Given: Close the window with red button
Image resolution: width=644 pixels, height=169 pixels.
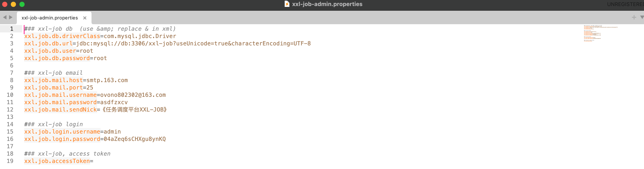Looking at the screenshot, I should pos(5,4).
